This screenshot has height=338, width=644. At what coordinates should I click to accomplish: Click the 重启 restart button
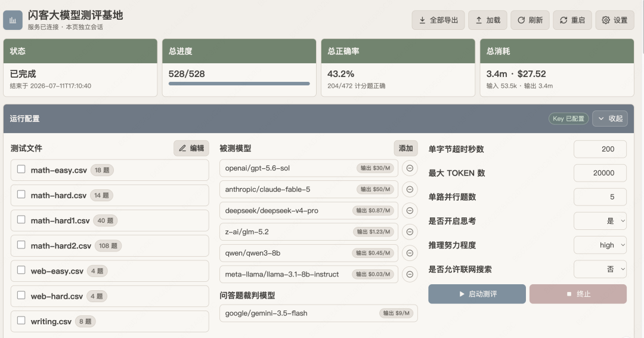click(x=572, y=20)
